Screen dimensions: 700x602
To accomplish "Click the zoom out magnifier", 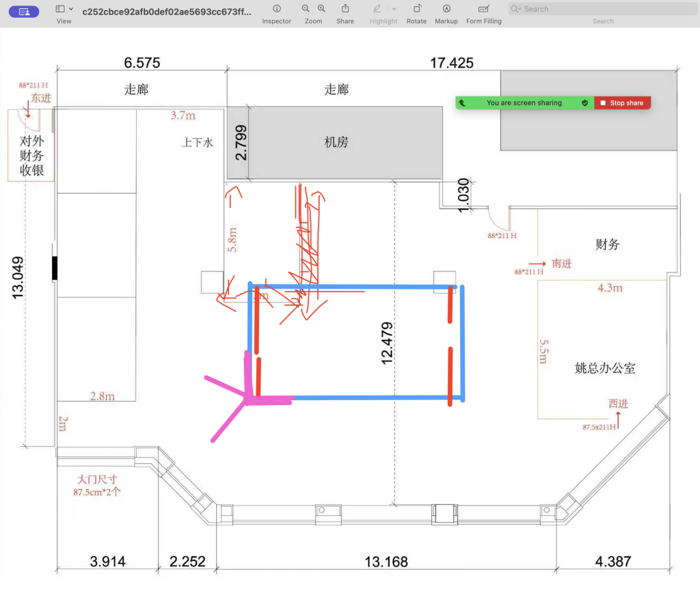I will [x=305, y=9].
